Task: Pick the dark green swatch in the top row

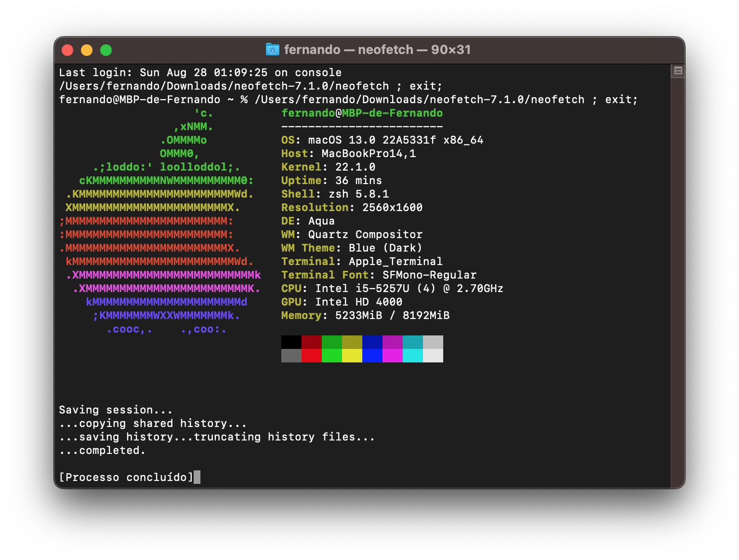Action: (332, 342)
